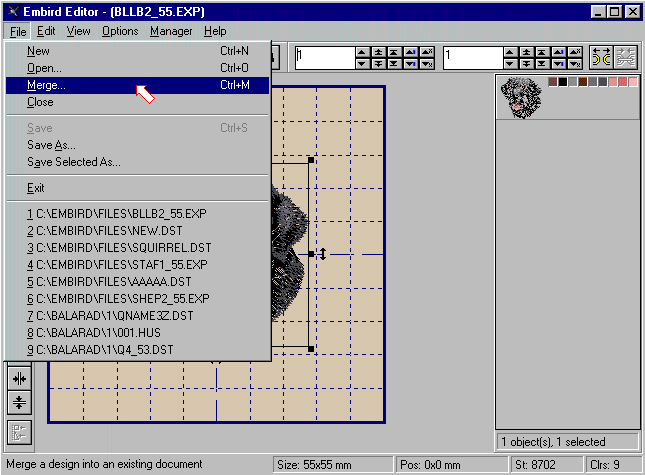
Task: Open recent file 001.HUS
Action: pos(137,332)
